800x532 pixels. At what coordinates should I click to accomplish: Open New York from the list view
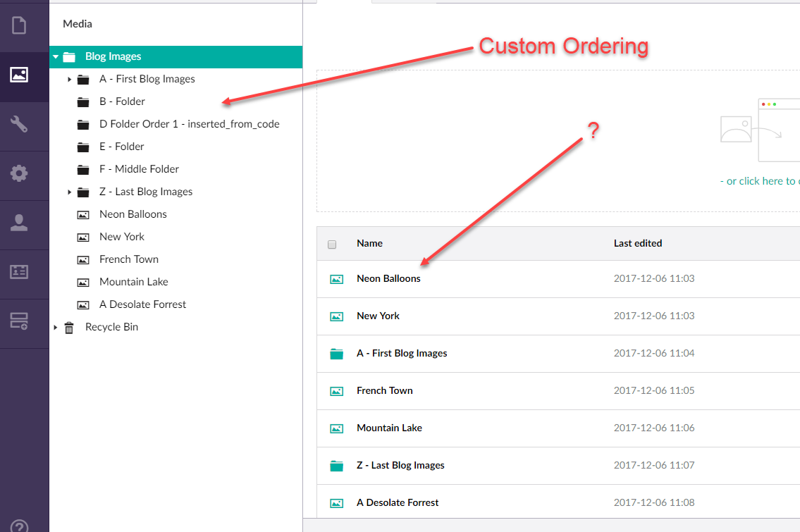pos(378,316)
